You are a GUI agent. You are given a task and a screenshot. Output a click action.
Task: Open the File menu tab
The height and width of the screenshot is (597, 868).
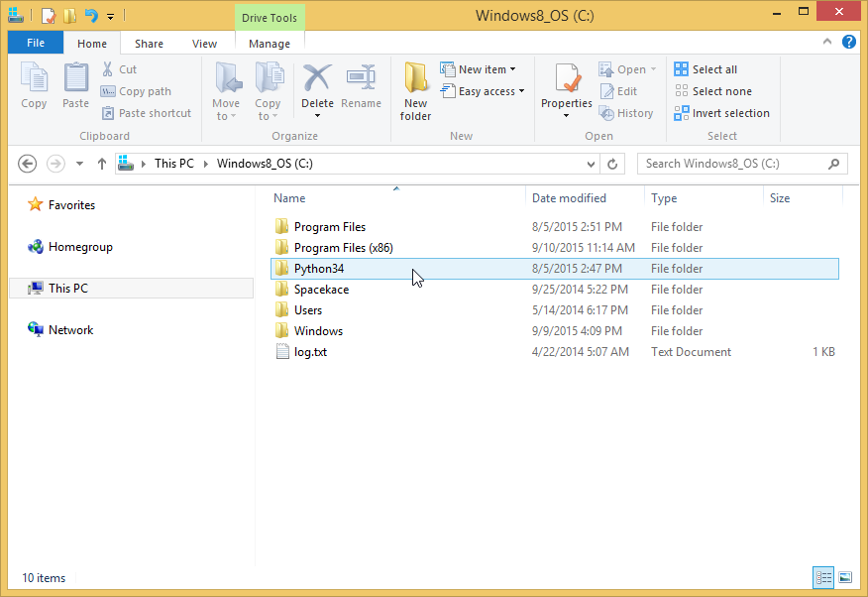(x=36, y=43)
